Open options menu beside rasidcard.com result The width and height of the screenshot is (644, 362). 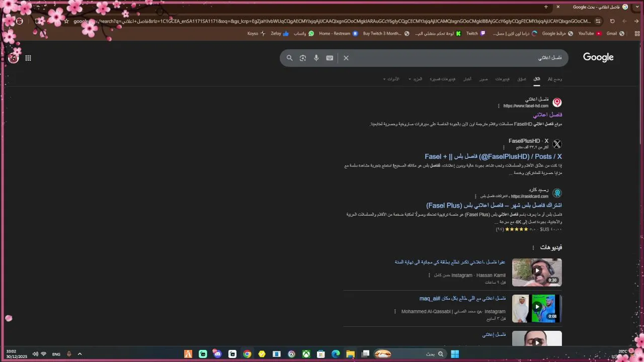pyautogui.click(x=475, y=196)
